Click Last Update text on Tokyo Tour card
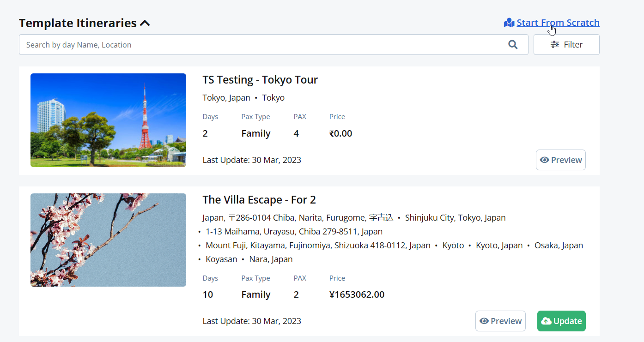The width and height of the screenshot is (644, 342). (x=252, y=160)
